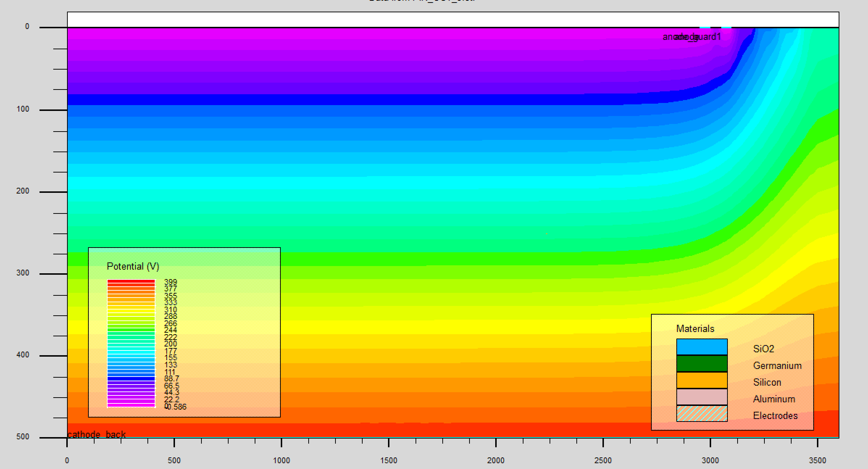
Task: Click the '1000' horizontal axis tick label
Action: 281,460
